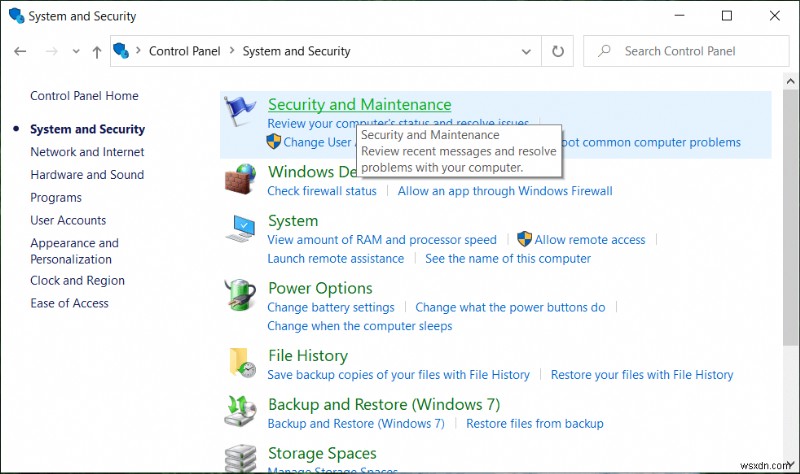Open the recent locations dropdown arrow
Image resolution: width=800 pixels, height=474 pixels.
(76, 51)
